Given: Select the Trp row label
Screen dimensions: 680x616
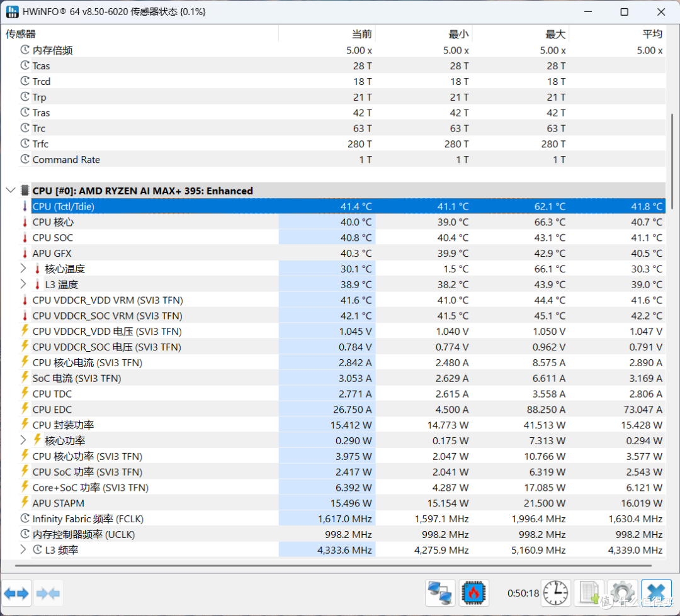Looking at the screenshot, I should (39, 97).
